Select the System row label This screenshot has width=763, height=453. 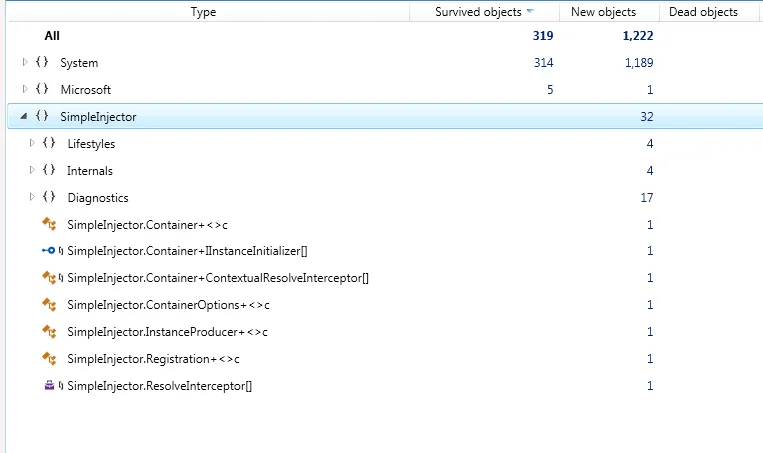(79, 63)
